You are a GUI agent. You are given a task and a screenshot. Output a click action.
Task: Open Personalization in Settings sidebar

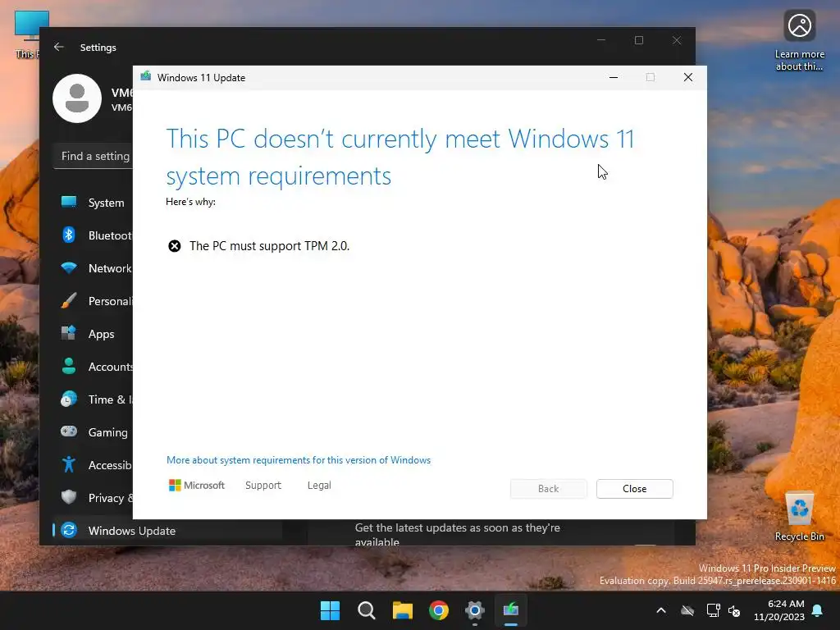point(92,300)
